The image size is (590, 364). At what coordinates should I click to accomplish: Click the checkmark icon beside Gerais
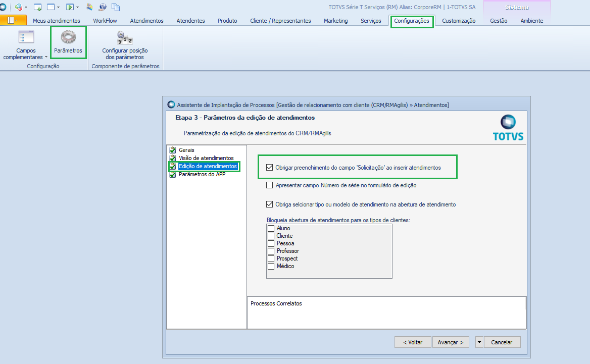point(173,150)
